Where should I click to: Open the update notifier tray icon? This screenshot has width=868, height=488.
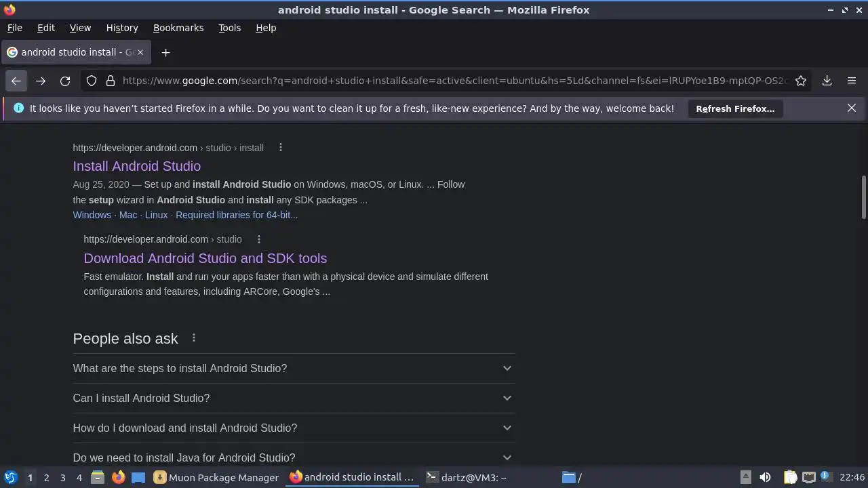tap(826, 477)
